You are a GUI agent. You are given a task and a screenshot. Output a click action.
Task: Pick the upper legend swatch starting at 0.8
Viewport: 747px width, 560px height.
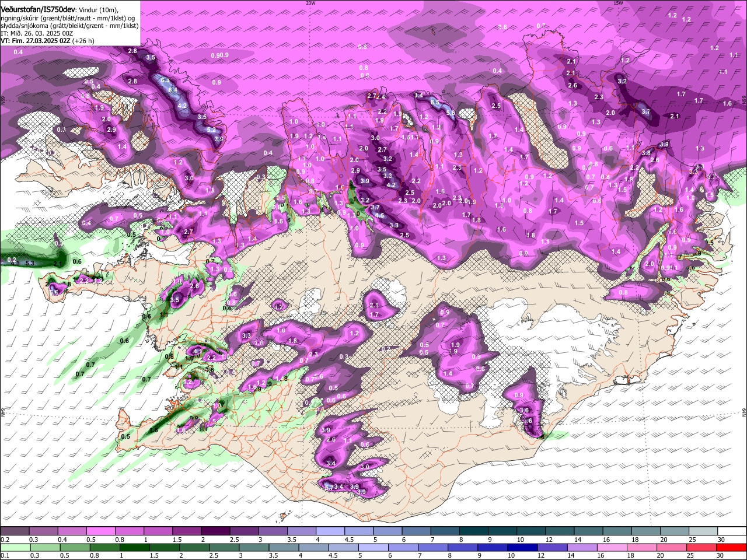click(x=129, y=531)
